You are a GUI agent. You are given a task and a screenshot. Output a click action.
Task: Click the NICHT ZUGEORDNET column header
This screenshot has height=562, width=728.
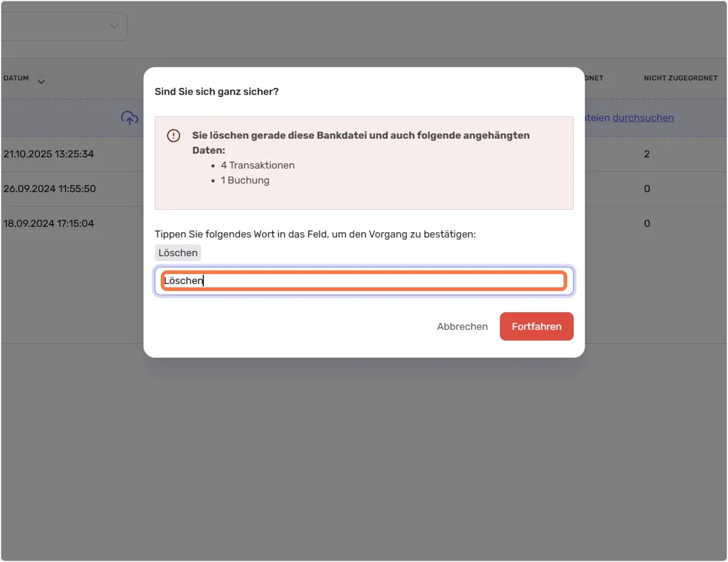681,78
